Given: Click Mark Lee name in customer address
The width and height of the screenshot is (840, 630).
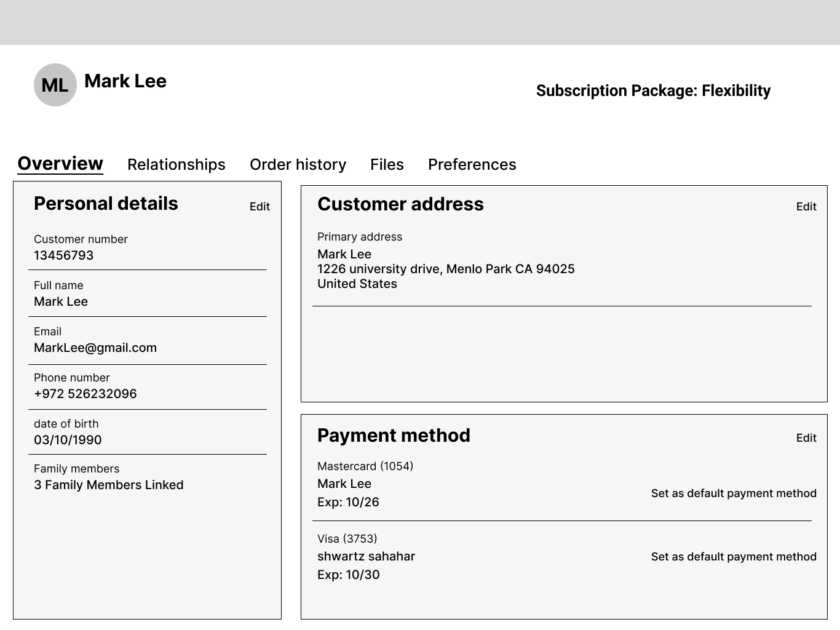Looking at the screenshot, I should point(344,254).
